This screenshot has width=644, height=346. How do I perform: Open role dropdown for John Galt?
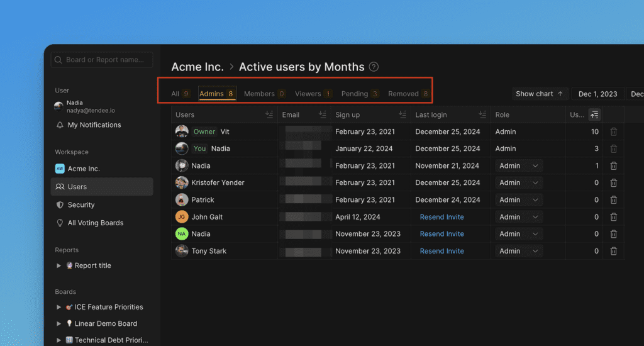(519, 217)
